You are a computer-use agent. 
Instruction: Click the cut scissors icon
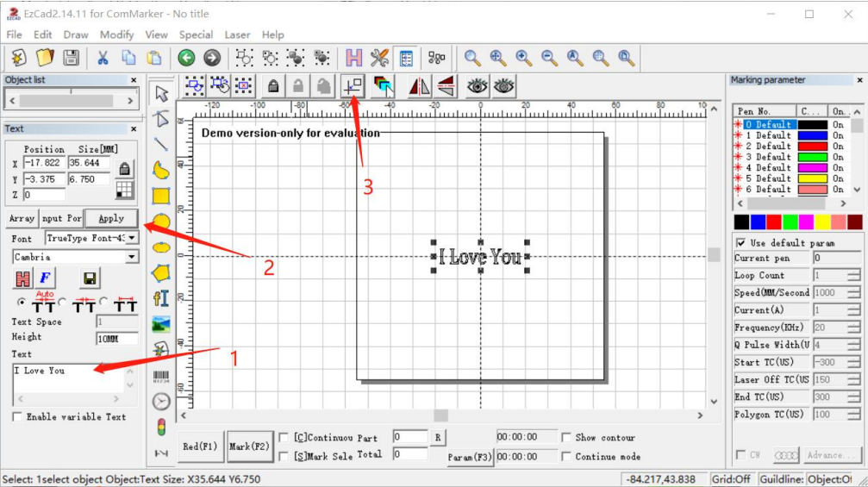pyautogui.click(x=102, y=58)
